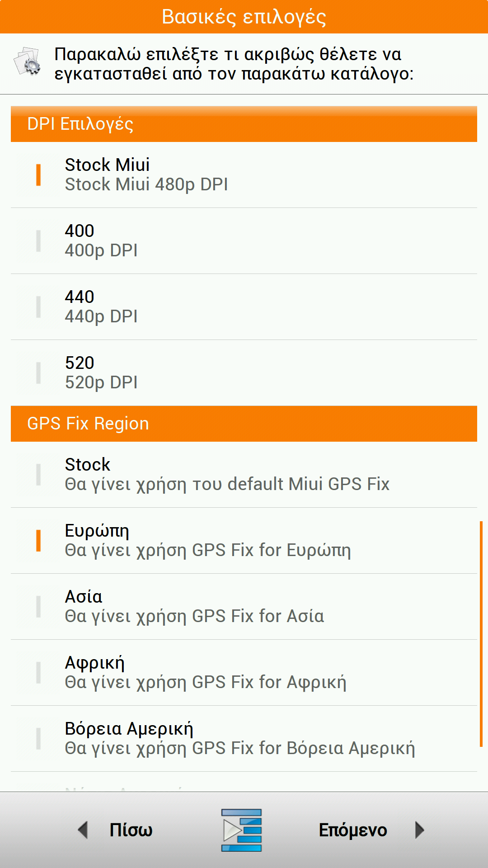Image resolution: width=488 pixels, height=868 pixels.
Task: Select Stock default Miui GPS Fix
Action: pyautogui.click(x=244, y=475)
